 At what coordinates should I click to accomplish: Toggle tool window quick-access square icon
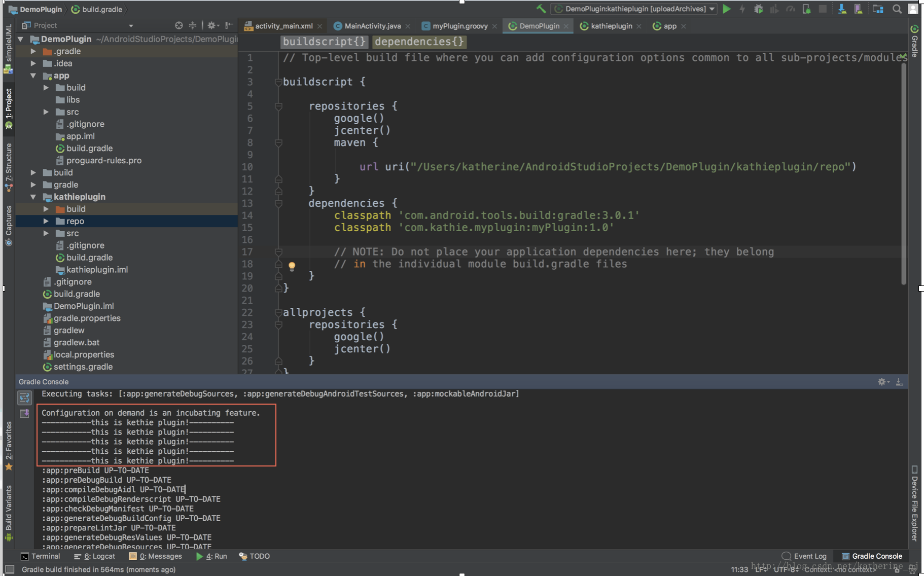click(9, 569)
